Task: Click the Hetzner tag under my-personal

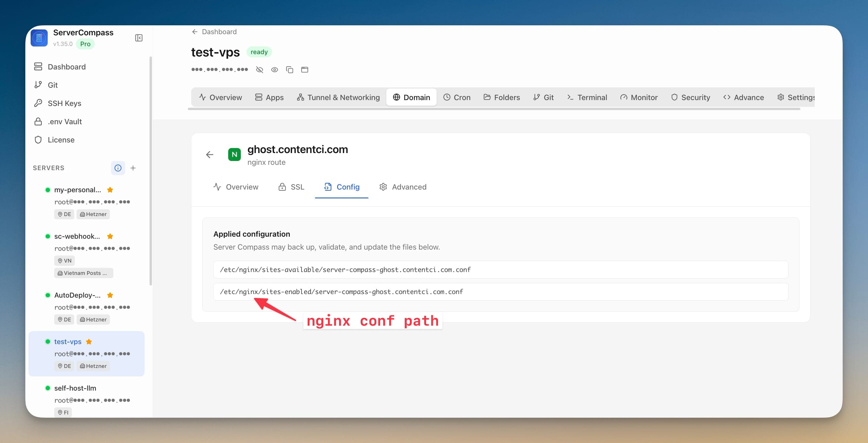Action: pyautogui.click(x=93, y=214)
